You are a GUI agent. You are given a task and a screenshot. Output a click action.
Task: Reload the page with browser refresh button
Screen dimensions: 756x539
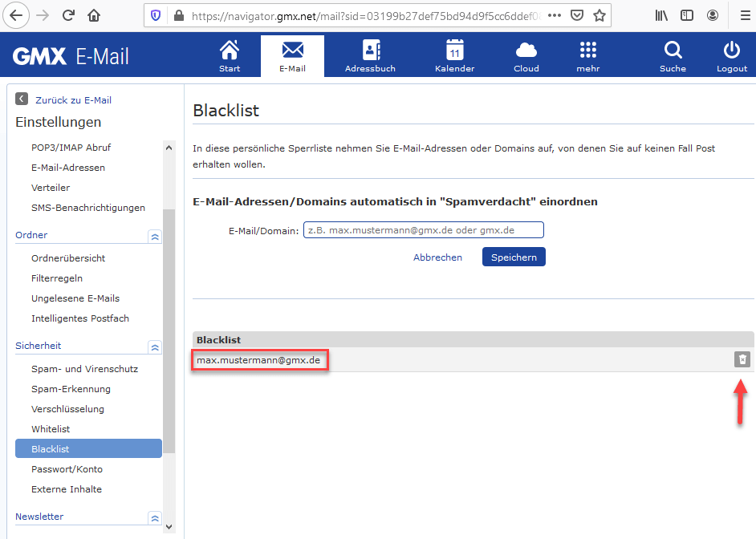(x=68, y=15)
